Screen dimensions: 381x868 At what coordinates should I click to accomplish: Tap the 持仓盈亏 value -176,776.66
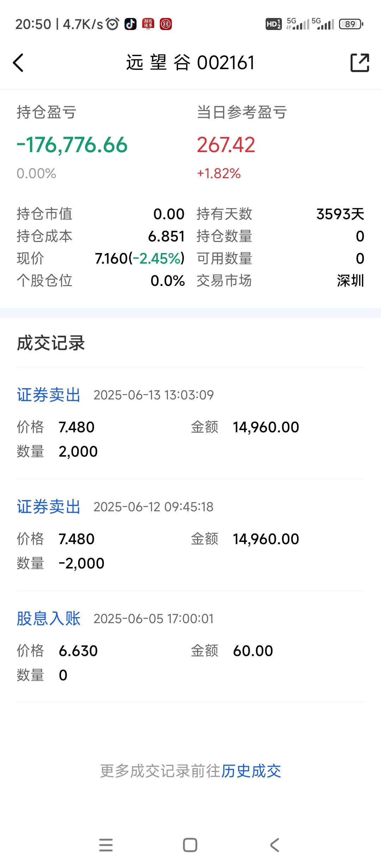[72, 145]
